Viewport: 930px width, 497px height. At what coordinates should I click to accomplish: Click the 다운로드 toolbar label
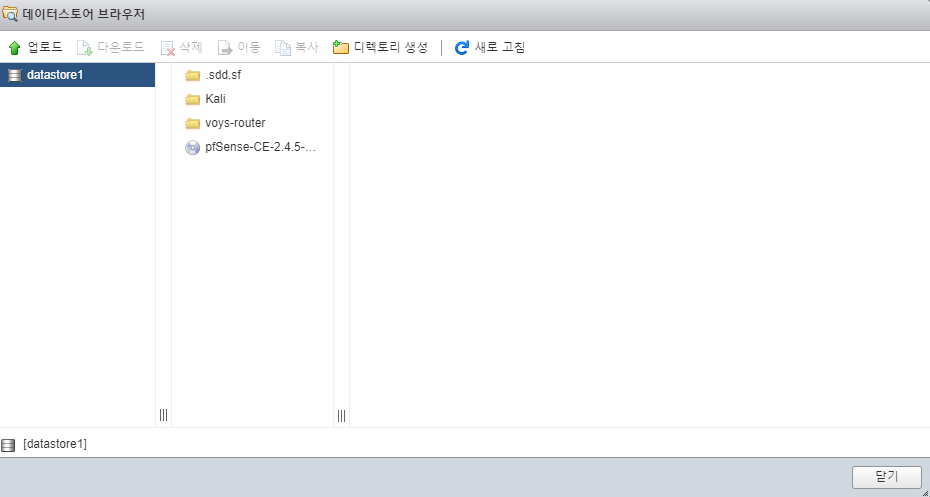tap(121, 47)
